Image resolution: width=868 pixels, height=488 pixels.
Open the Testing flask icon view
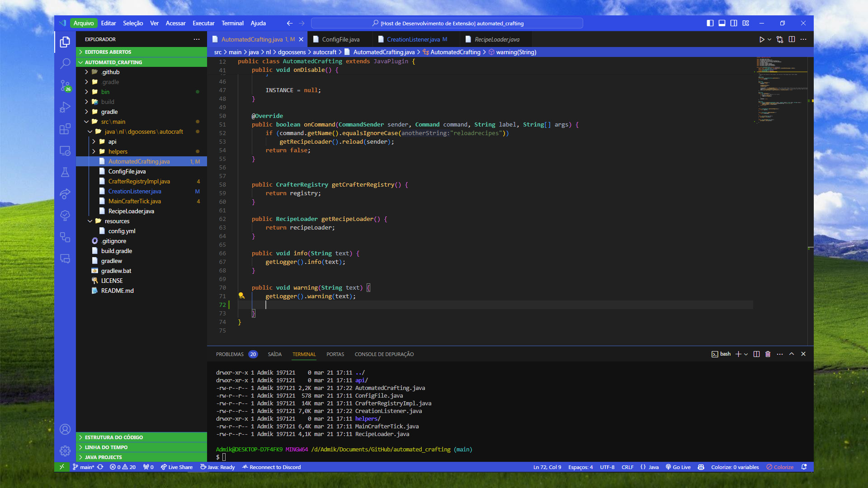[65, 172]
